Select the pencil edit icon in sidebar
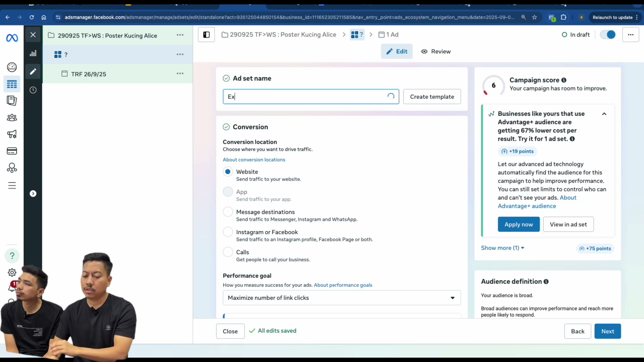This screenshot has height=362, width=644. pyautogui.click(x=33, y=71)
